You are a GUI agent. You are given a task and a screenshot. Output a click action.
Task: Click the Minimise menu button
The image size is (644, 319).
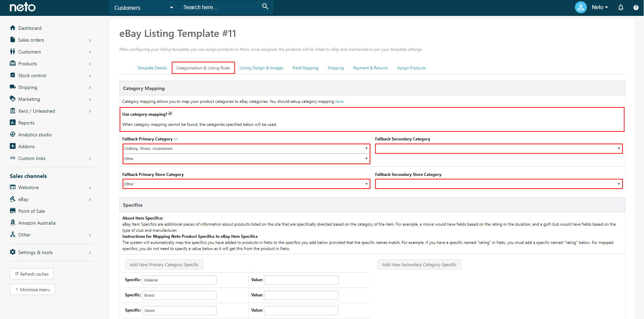pyautogui.click(x=32, y=290)
